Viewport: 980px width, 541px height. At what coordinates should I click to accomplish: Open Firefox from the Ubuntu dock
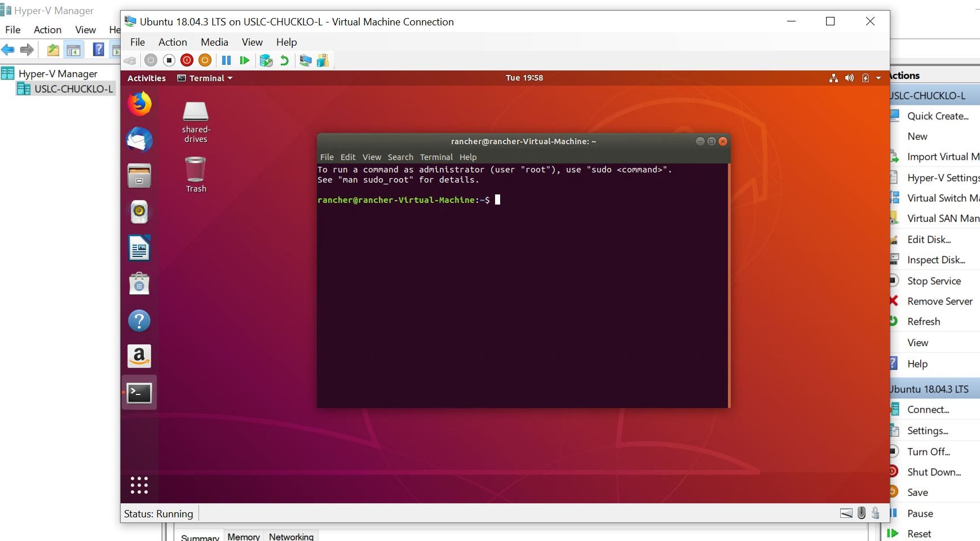click(139, 104)
